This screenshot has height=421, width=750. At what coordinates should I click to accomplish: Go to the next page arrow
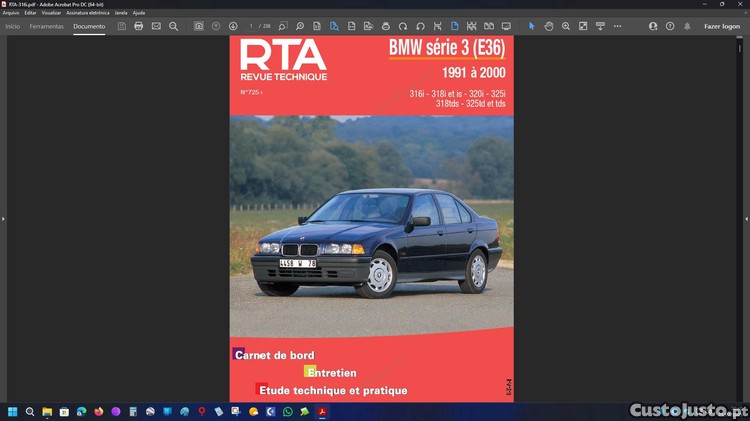[x=233, y=26]
